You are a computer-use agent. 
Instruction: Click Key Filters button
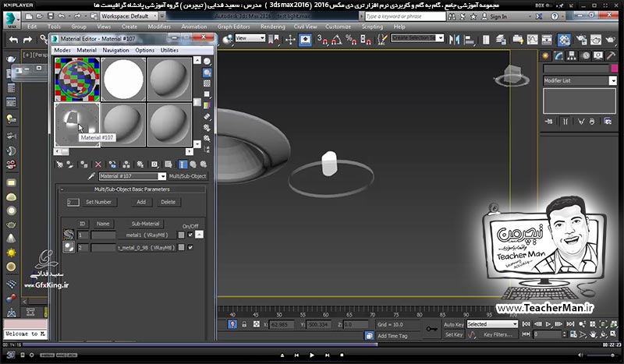click(x=498, y=334)
